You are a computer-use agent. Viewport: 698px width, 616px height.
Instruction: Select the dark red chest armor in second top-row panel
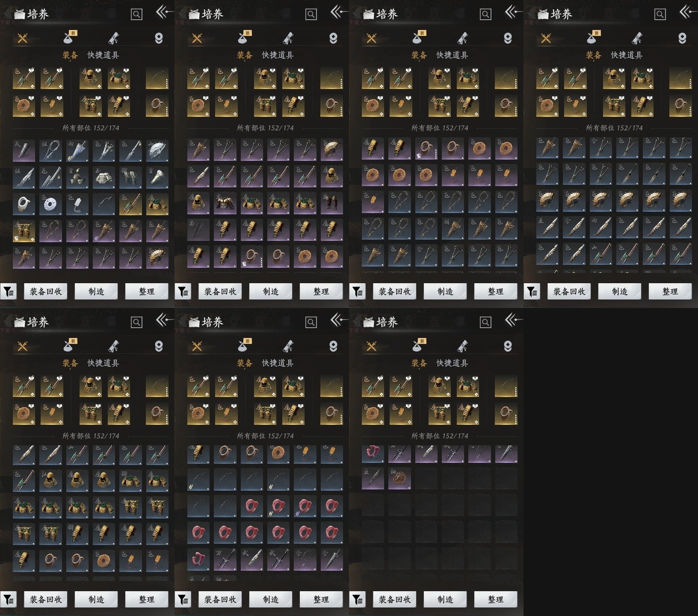tap(225, 204)
